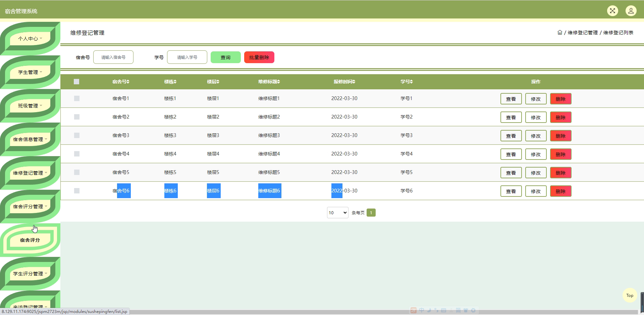
Task: Click 查看 for the 宿舍号6 row
Action: [511, 191]
